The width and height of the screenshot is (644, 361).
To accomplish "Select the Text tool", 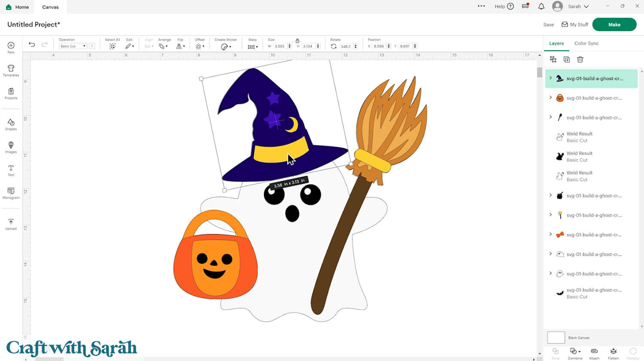I will (11, 170).
